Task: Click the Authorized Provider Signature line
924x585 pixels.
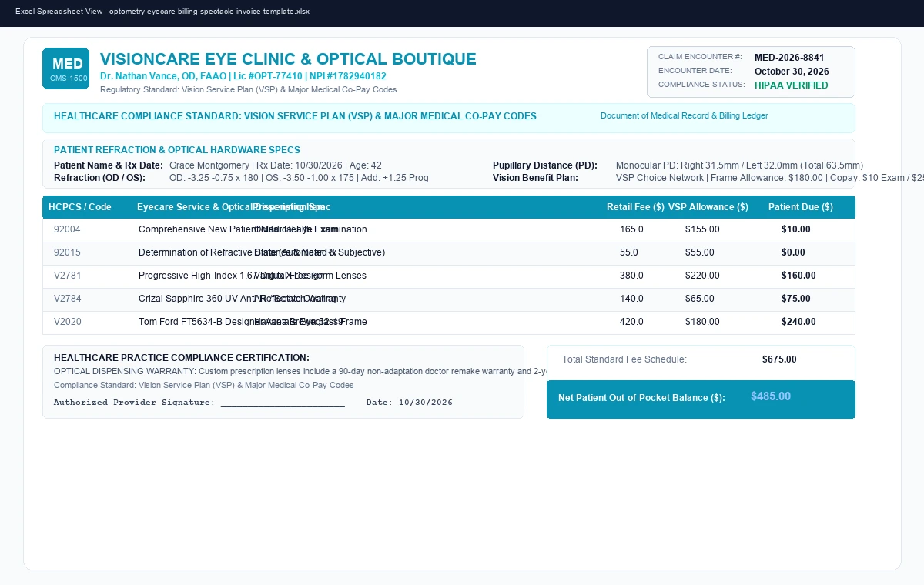Action: point(199,403)
